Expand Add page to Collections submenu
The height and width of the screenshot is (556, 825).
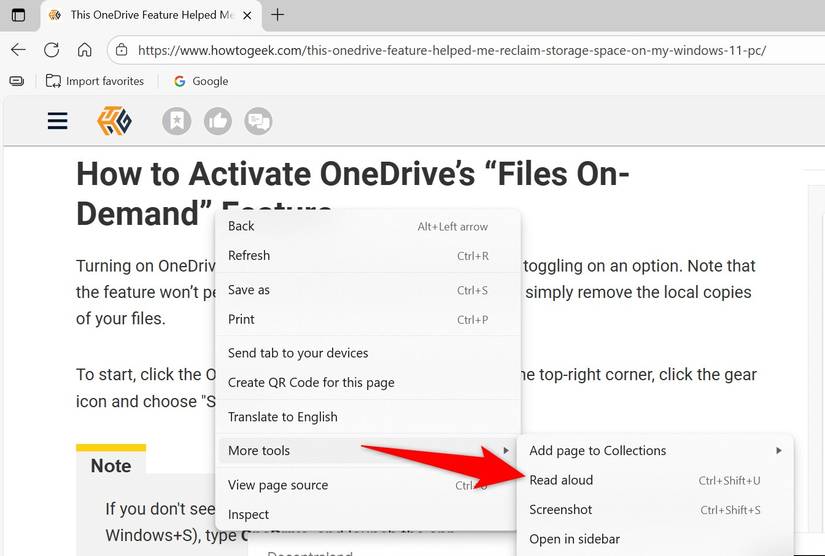(x=655, y=450)
